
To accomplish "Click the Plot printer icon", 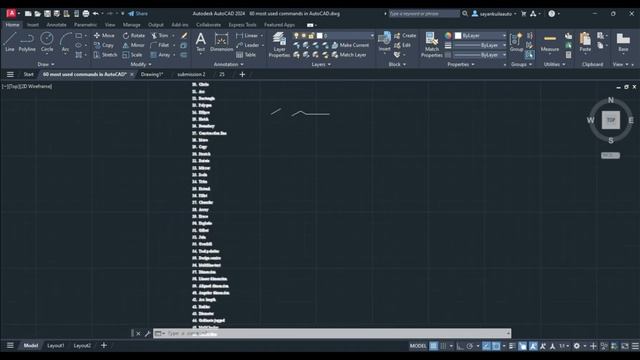I will click(x=86, y=13).
